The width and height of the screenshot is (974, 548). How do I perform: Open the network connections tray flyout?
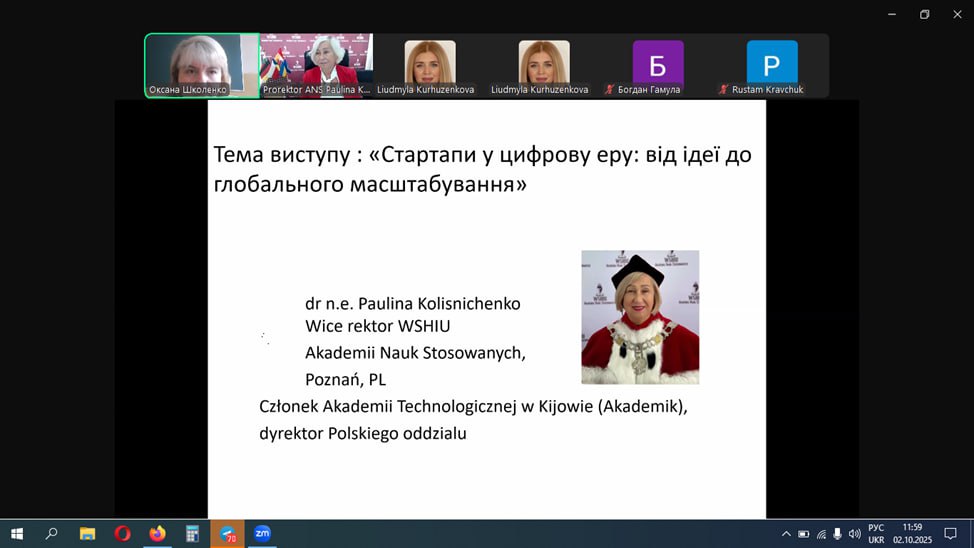[x=821, y=533]
